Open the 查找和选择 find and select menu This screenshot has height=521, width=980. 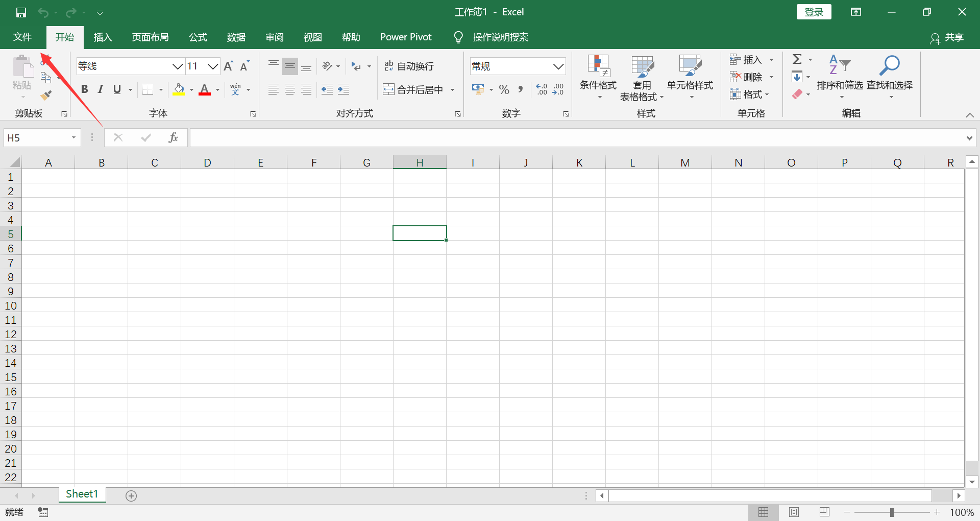pyautogui.click(x=890, y=77)
